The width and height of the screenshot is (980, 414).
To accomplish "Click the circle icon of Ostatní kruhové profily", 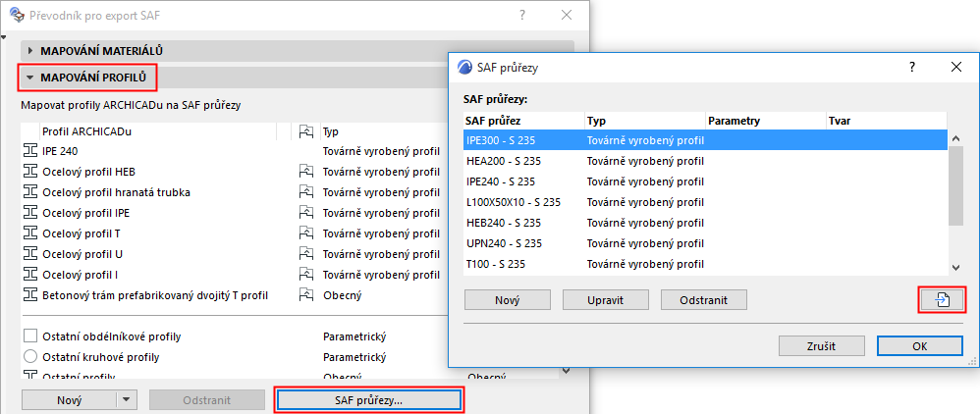I will 30,357.
